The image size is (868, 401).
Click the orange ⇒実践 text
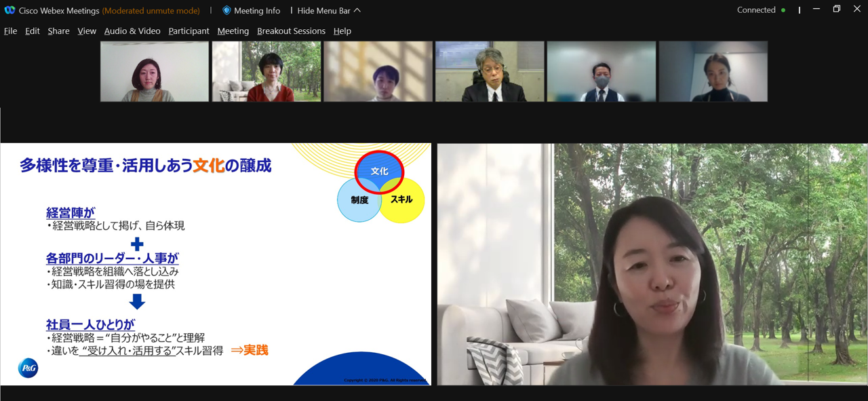click(x=250, y=350)
